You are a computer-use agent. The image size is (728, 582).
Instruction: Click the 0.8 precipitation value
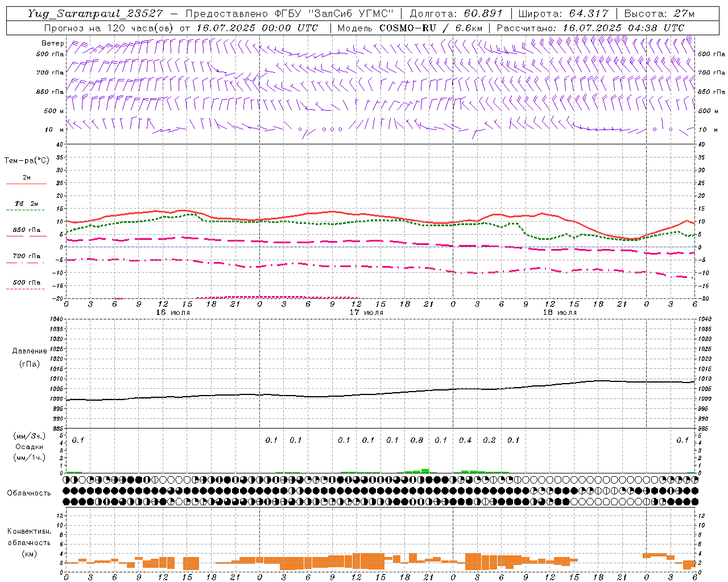[x=417, y=440]
